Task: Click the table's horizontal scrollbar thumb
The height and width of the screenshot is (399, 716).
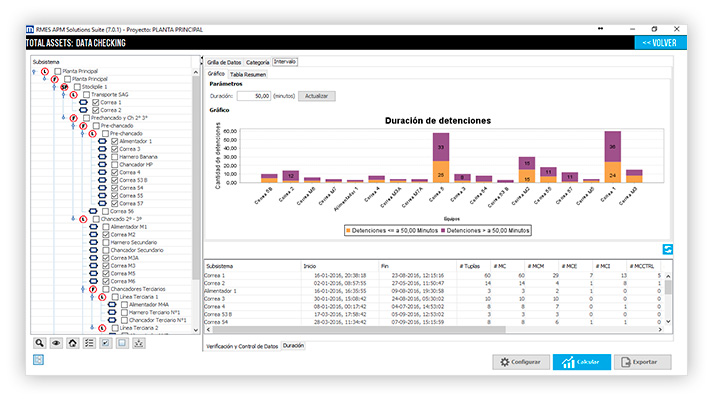Action: (x=358, y=330)
